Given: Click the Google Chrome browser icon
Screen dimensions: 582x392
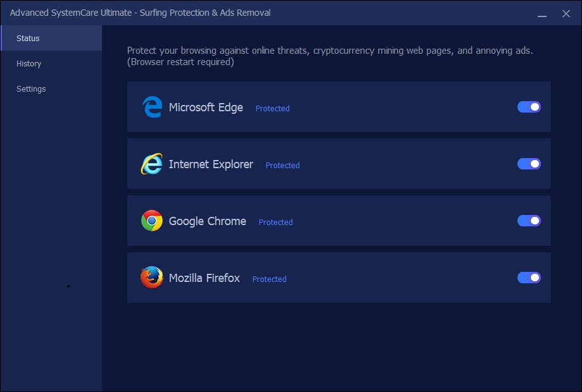Looking at the screenshot, I should (x=152, y=221).
